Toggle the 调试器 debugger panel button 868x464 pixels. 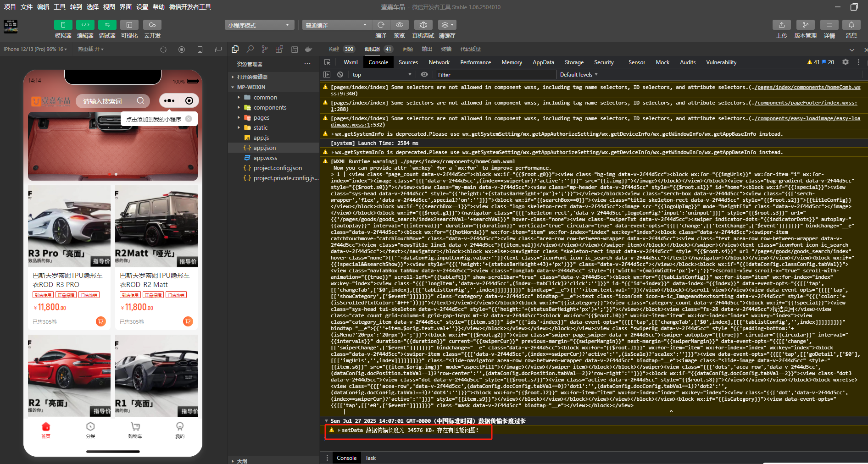click(107, 25)
